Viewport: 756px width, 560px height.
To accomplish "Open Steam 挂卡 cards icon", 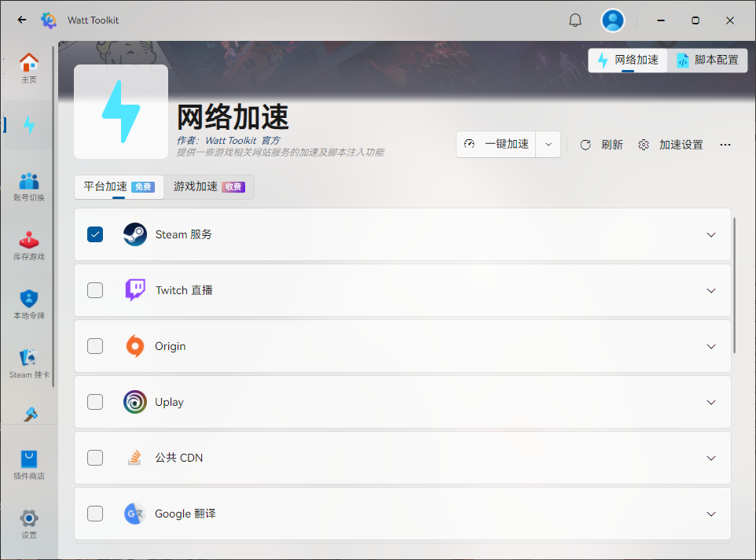I will (28, 359).
